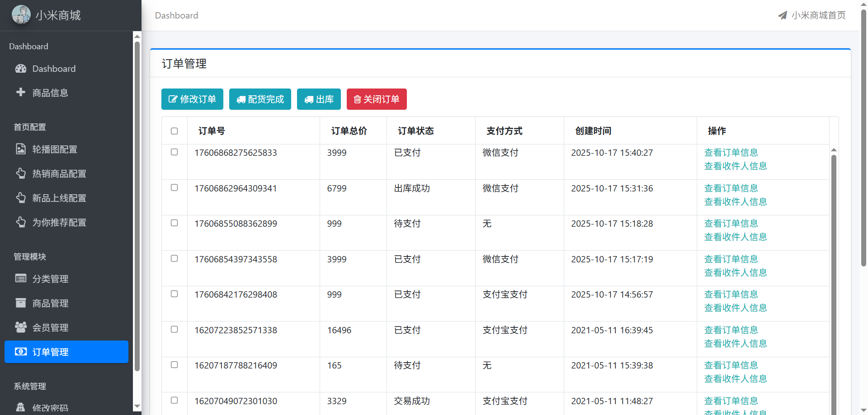Open 查看订单信息 for order 16207223852571338

pyautogui.click(x=731, y=330)
